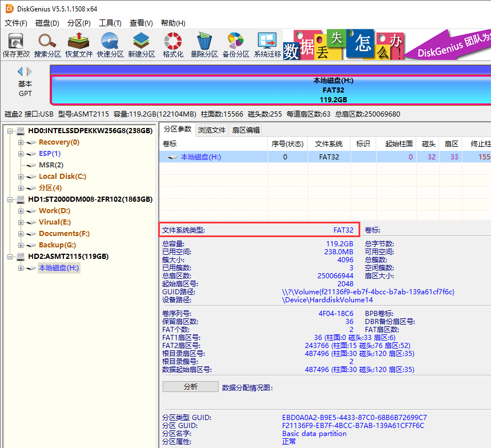Click the drive icon beside Recovery(0)
Image resolution: width=491 pixels, height=448 pixels.
click(31, 142)
